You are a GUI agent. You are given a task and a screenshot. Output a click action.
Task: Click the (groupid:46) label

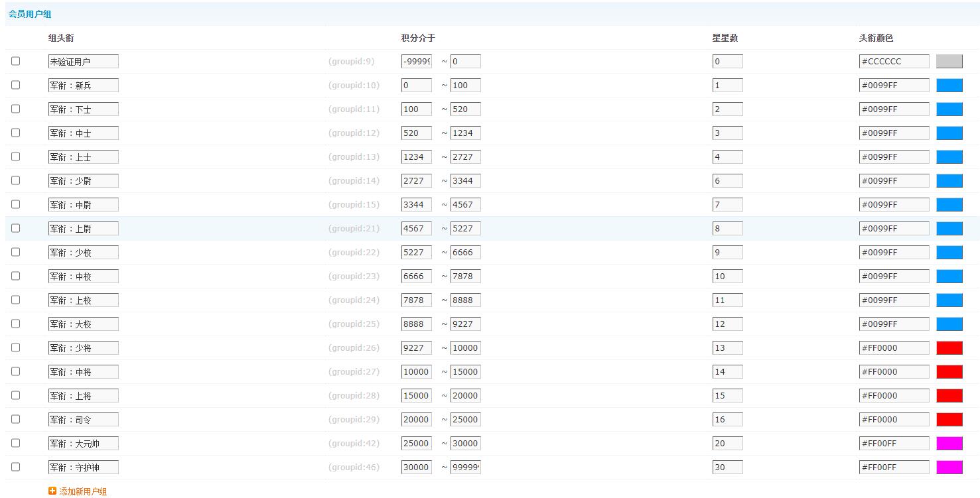(354, 467)
